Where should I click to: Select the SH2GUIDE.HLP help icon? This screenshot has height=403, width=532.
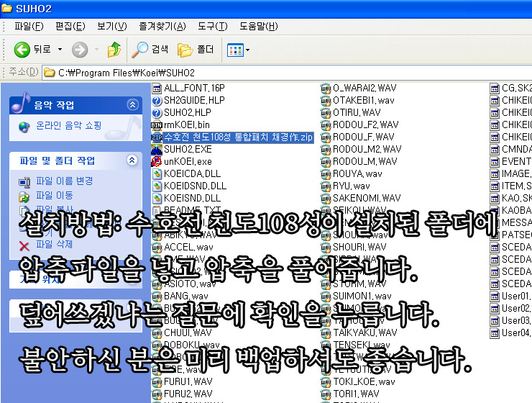[157, 101]
